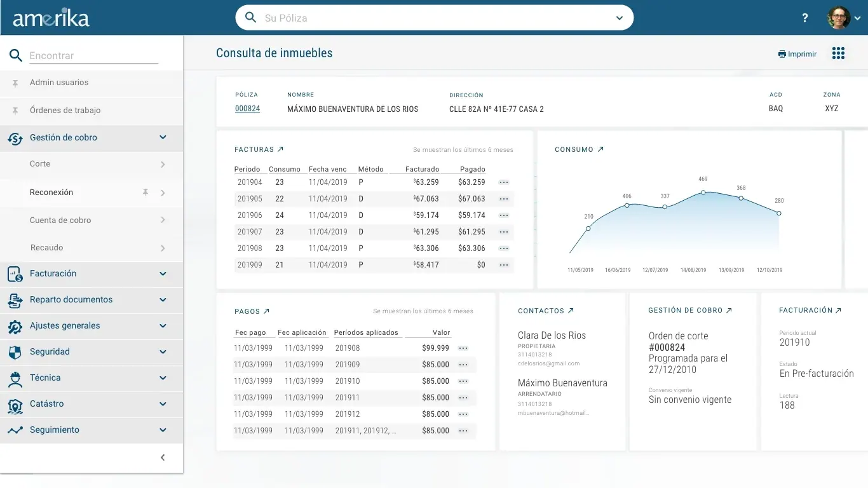Image resolution: width=868 pixels, height=488 pixels.
Task: Open the arrow icon next to GESTIÓN DE COBRO
Action: point(729,310)
